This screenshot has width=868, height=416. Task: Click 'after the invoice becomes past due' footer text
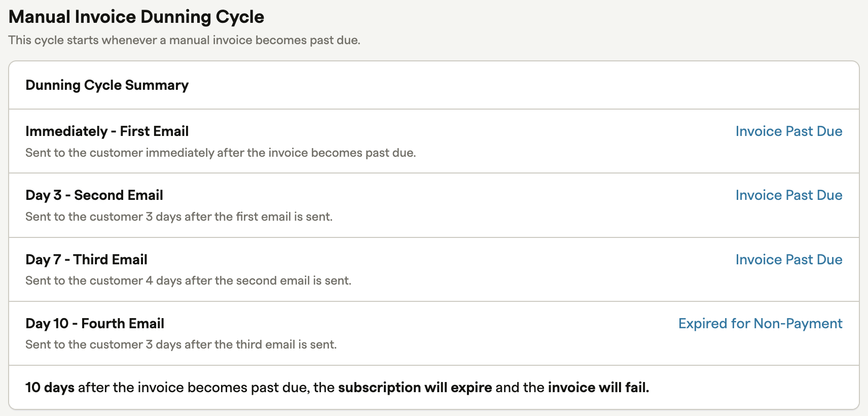click(x=194, y=388)
